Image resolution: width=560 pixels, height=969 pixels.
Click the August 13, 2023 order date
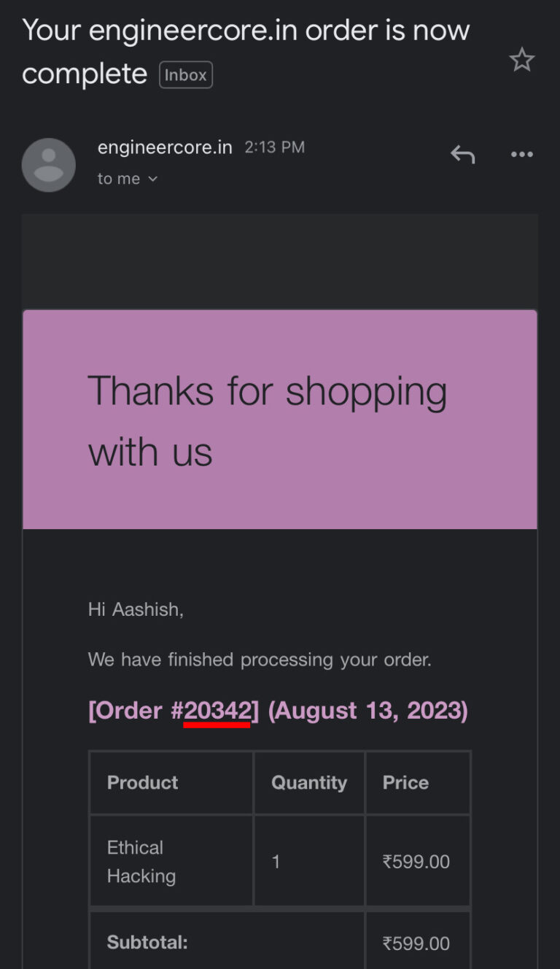pyautogui.click(x=368, y=710)
